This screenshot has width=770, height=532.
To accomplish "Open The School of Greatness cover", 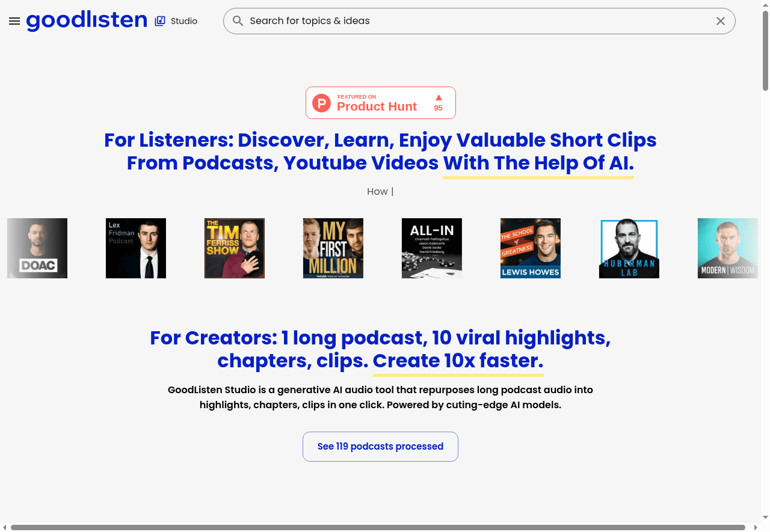I will pyautogui.click(x=531, y=248).
